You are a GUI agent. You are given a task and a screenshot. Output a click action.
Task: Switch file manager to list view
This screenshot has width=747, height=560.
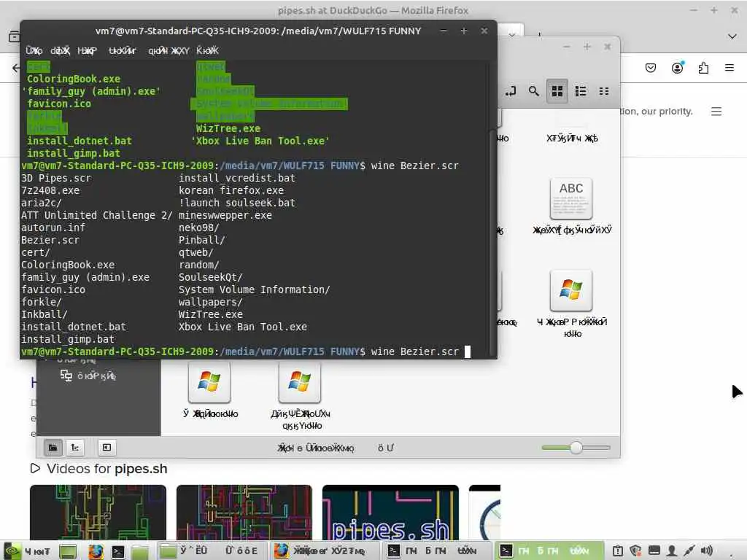pyautogui.click(x=580, y=91)
